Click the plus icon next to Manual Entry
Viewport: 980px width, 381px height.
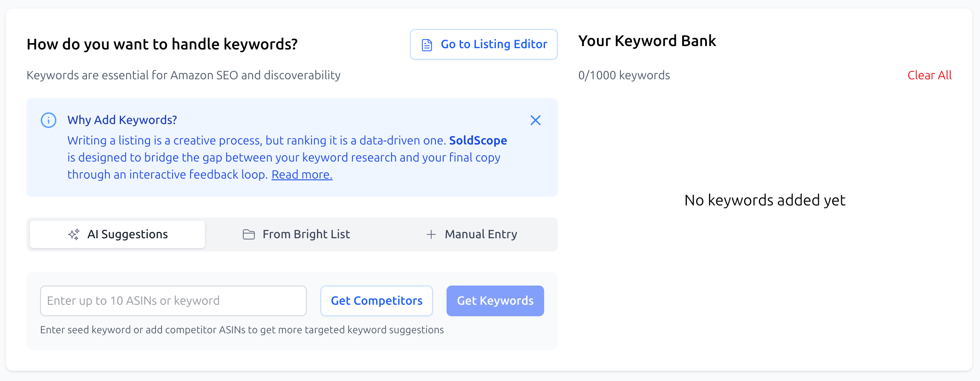(431, 234)
